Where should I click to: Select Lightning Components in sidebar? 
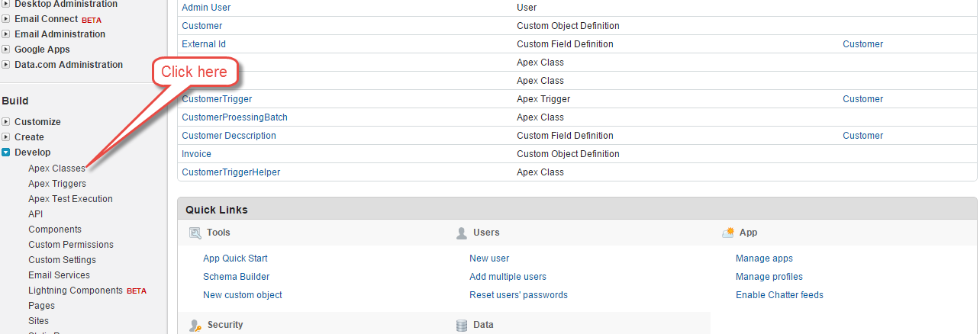coord(76,291)
